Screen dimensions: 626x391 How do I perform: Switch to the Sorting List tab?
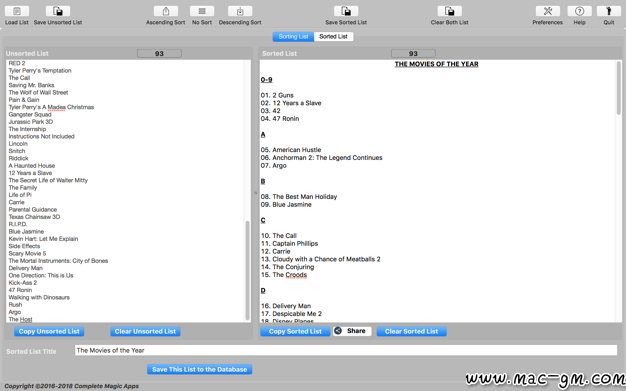coord(293,37)
